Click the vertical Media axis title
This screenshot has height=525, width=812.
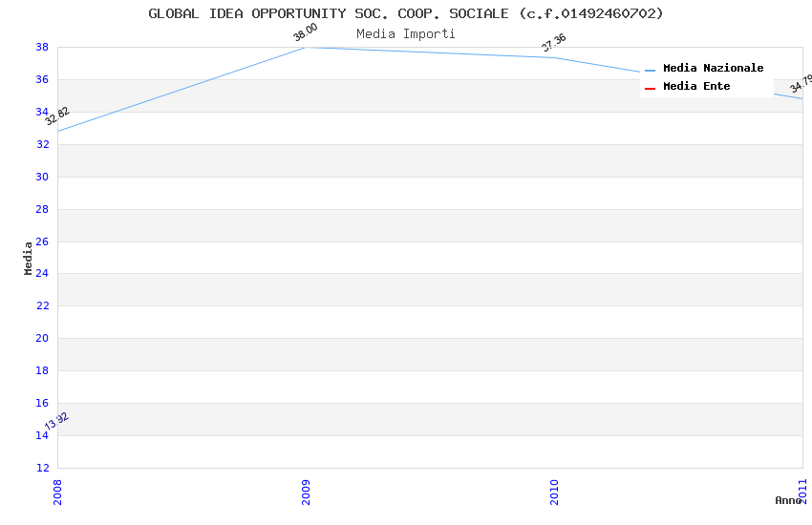click(28, 258)
